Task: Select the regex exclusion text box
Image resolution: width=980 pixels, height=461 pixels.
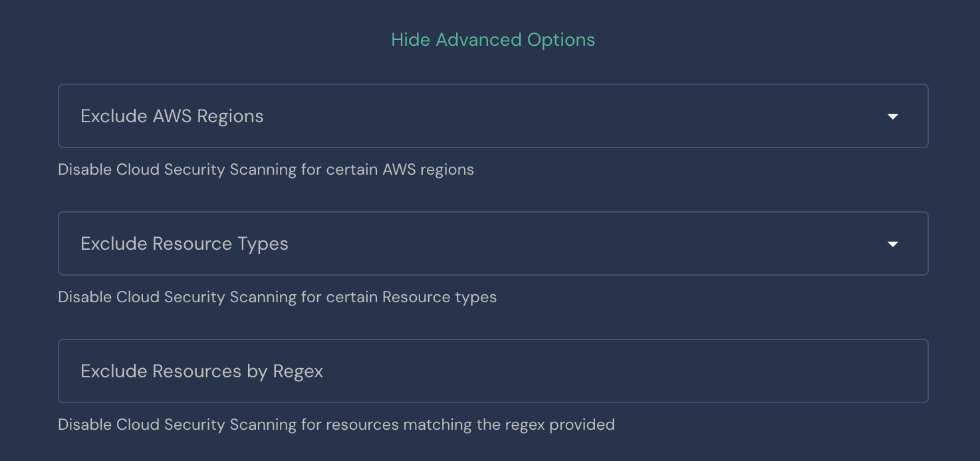Action: tap(493, 371)
